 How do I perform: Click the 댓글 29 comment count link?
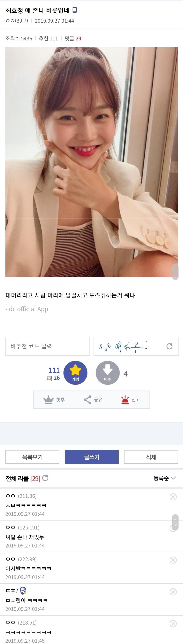[x=73, y=39]
